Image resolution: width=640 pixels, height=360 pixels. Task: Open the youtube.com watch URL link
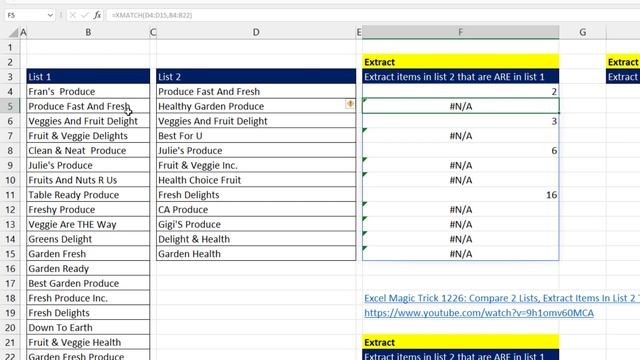[x=479, y=313]
